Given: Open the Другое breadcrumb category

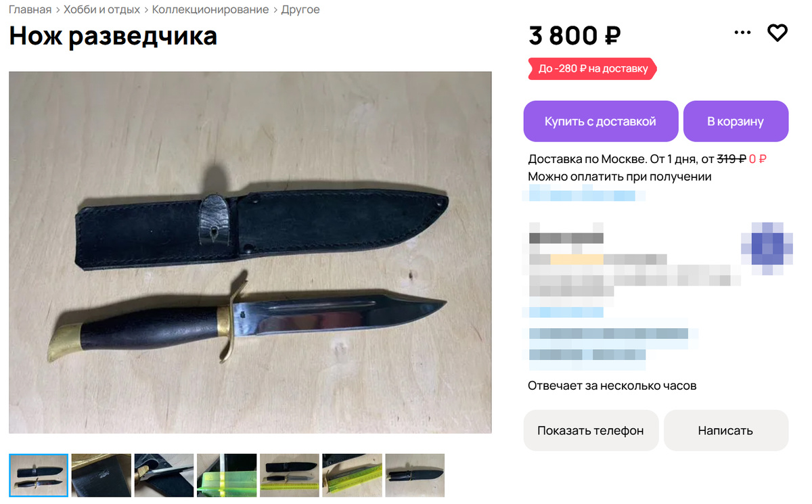Looking at the screenshot, I should point(300,9).
